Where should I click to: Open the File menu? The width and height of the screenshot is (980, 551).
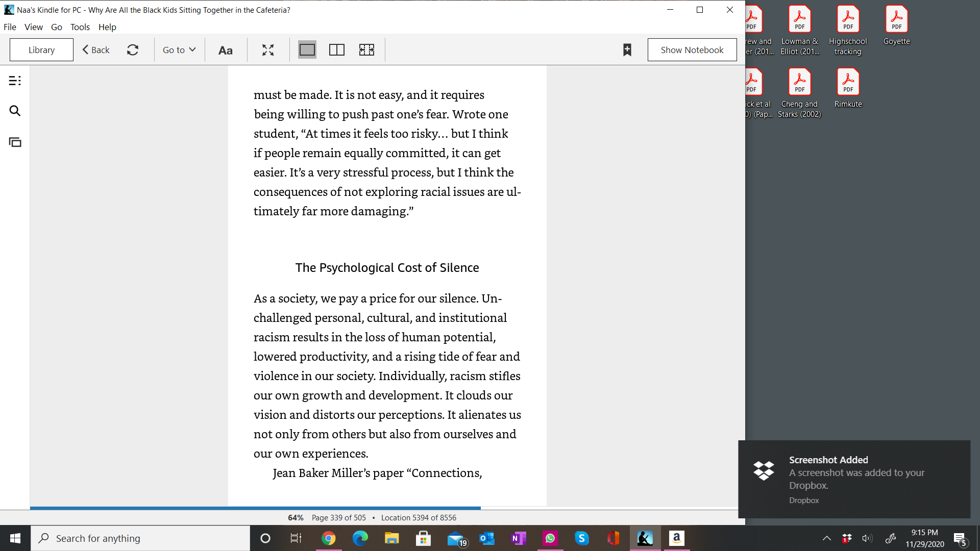pyautogui.click(x=10, y=27)
